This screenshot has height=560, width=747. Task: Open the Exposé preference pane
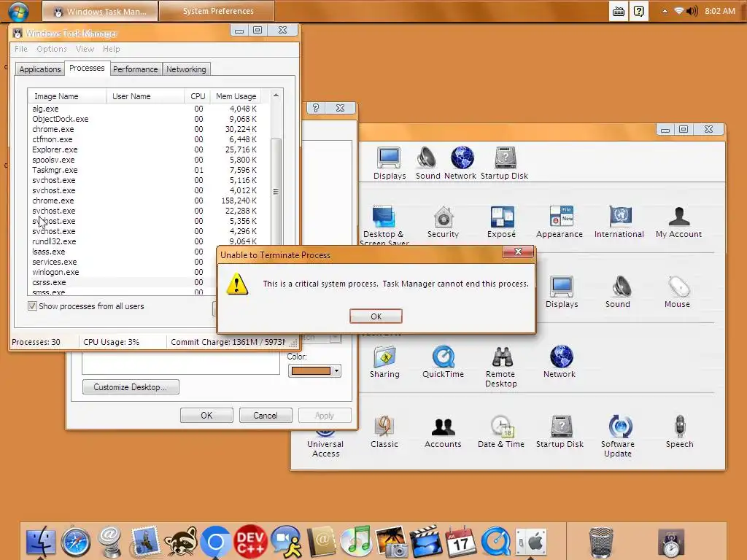pyautogui.click(x=502, y=222)
